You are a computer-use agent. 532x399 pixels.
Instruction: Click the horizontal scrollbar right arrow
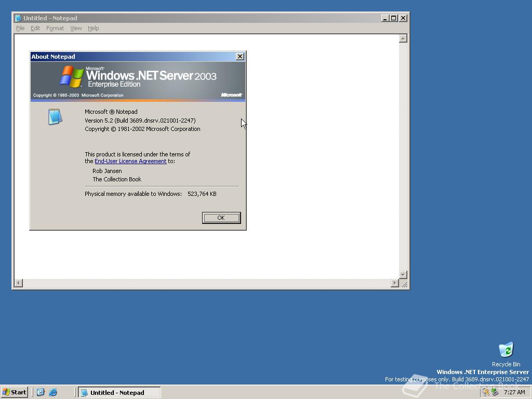pyautogui.click(x=395, y=283)
